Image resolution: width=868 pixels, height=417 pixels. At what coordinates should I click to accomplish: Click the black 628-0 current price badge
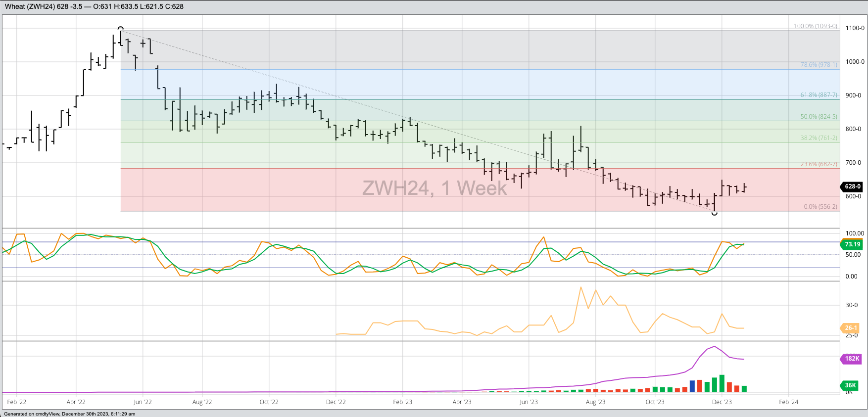[x=852, y=186]
